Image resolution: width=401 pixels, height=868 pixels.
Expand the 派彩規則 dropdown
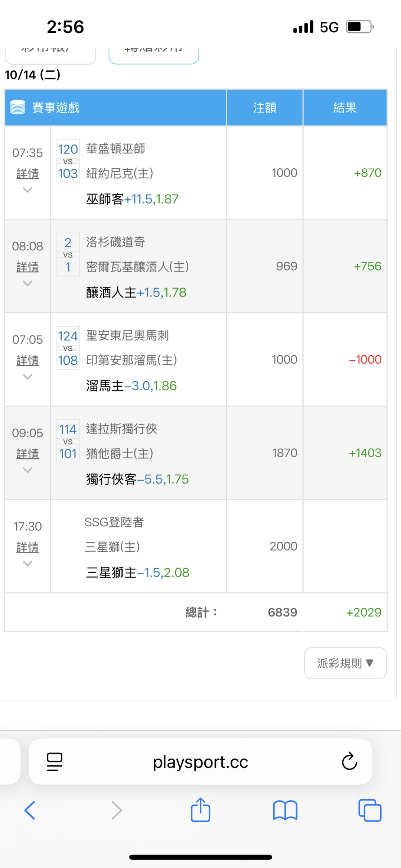(x=345, y=663)
